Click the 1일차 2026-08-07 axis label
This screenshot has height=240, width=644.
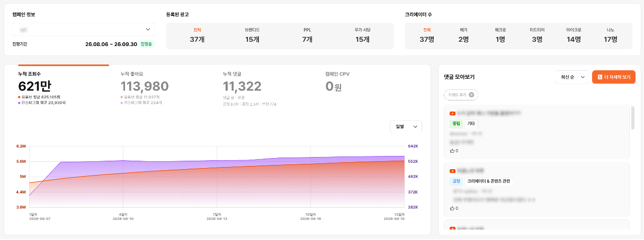40,216
